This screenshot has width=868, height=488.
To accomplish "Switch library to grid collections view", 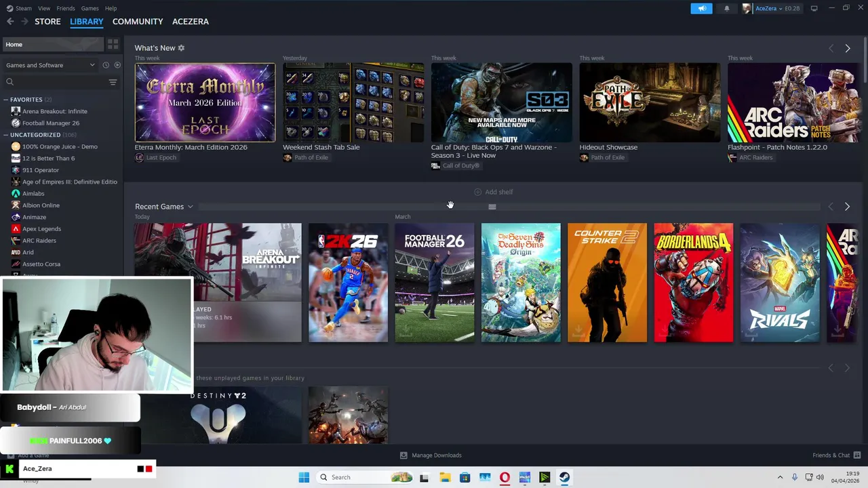I will point(113,44).
